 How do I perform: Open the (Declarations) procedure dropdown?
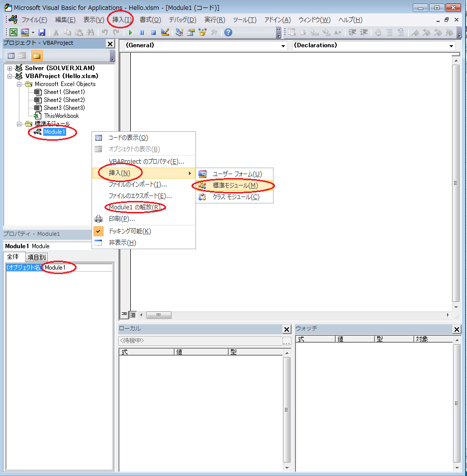pos(451,46)
